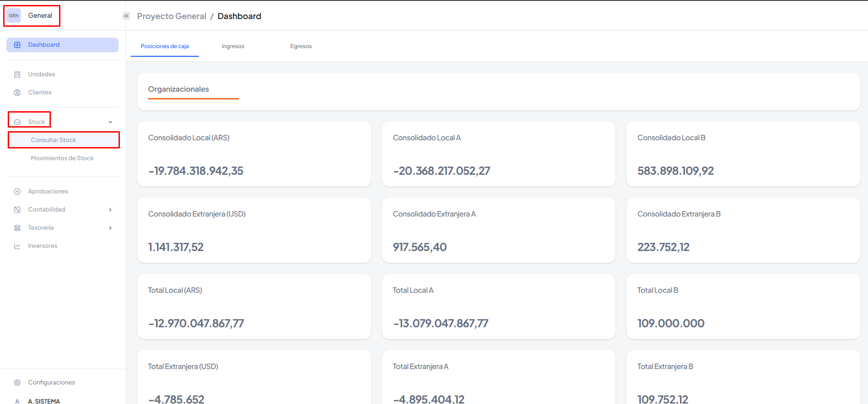Click the Aprobaciones circle-plus icon
868x404 pixels.
click(17, 192)
